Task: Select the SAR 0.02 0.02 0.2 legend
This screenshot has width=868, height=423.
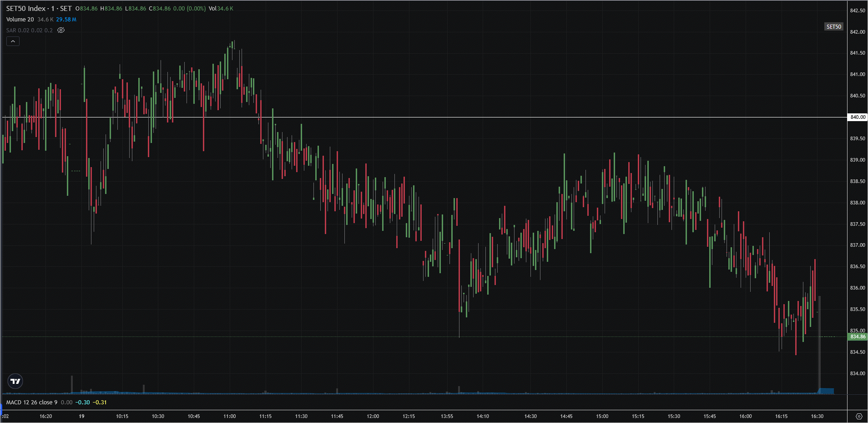Action: pyautogui.click(x=29, y=30)
